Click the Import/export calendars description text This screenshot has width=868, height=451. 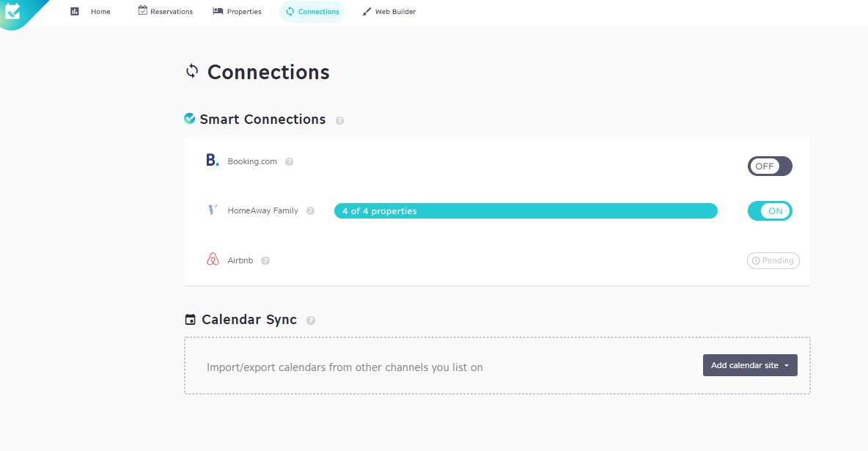click(x=345, y=367)
